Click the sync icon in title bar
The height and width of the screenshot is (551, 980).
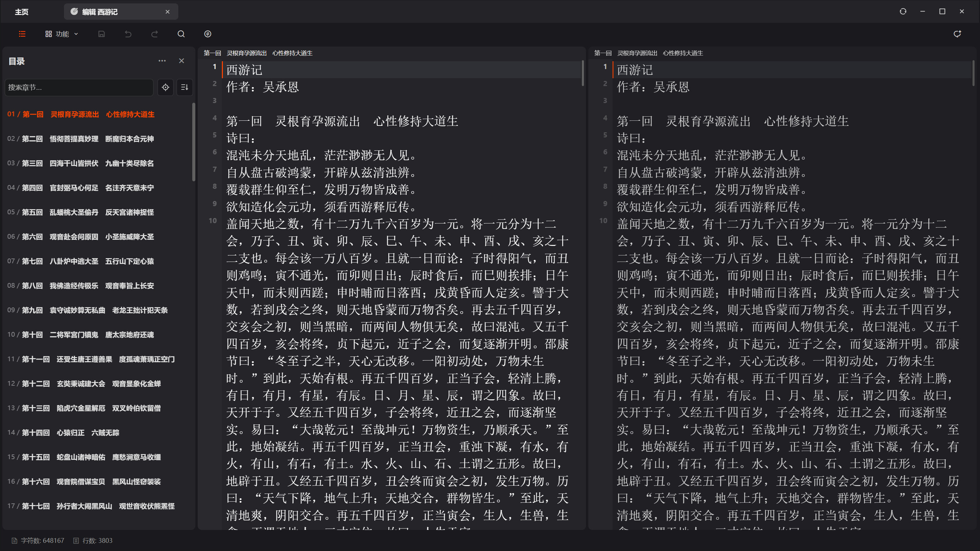click(903, 12)
